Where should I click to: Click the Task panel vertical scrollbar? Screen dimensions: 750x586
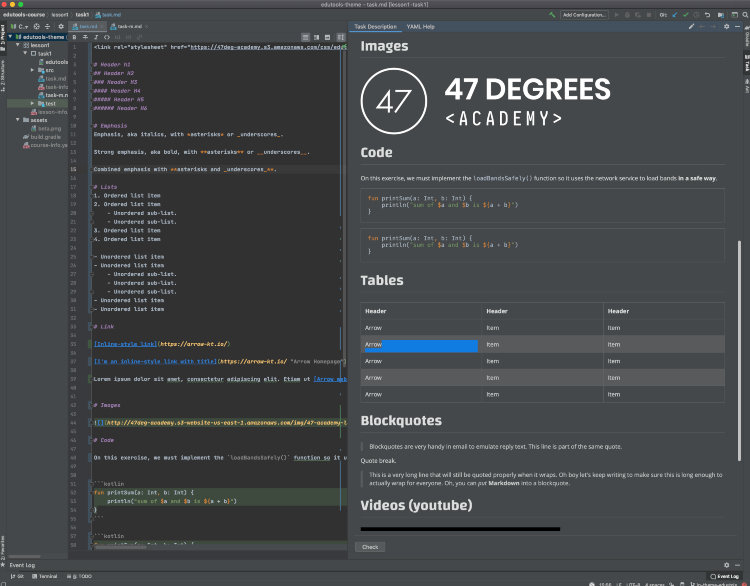(x=739, y=351)
